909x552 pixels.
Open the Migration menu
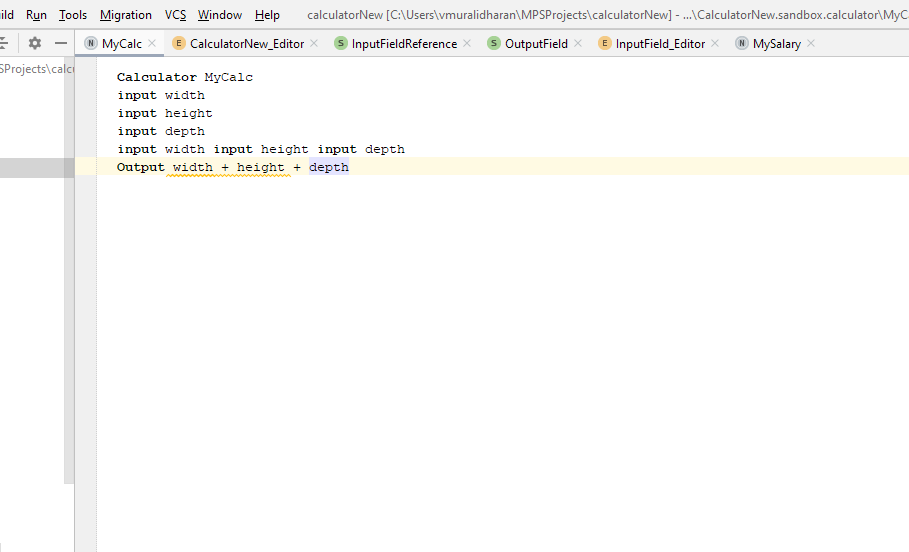(126, 15)
